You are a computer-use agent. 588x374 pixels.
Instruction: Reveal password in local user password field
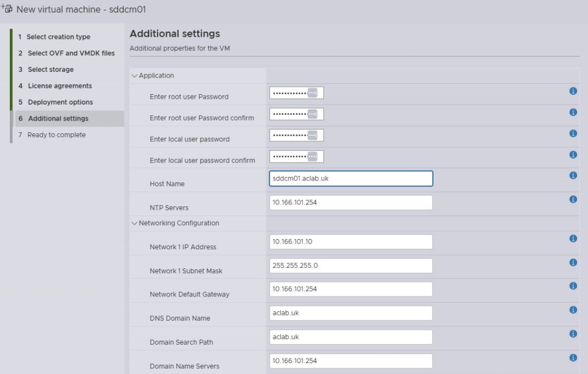pyautogui.click(x=312, y=136)
